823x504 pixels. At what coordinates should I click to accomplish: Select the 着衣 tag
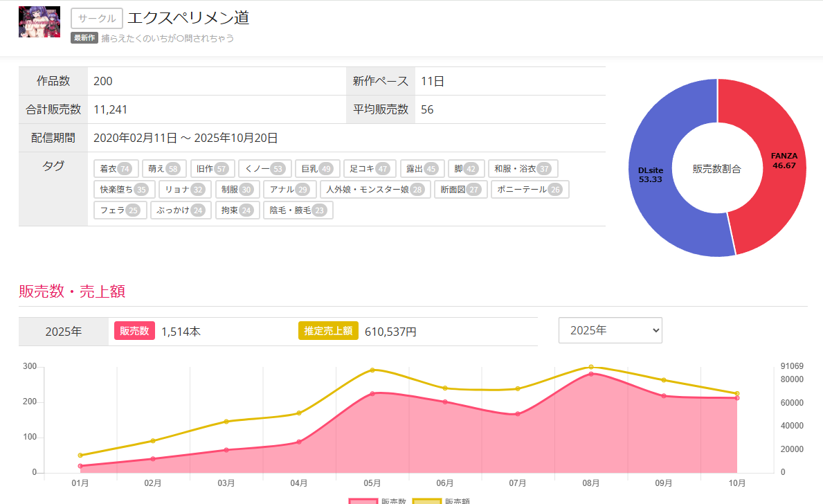pos(115,169)
